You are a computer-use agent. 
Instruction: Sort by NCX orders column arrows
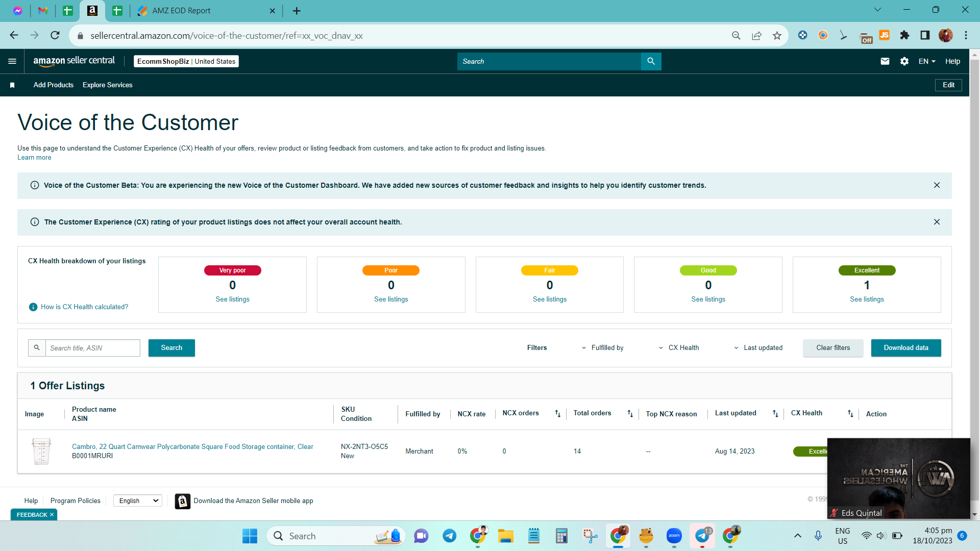click(x=557, y=414)
